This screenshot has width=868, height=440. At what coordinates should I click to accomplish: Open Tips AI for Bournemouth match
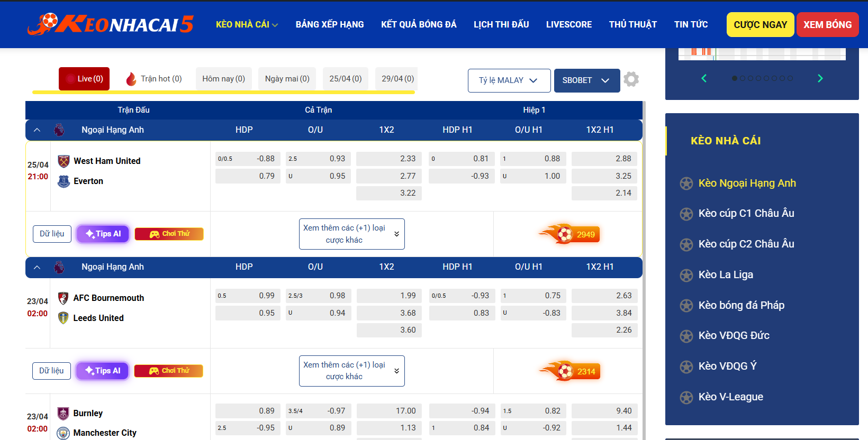coord(103,371)
